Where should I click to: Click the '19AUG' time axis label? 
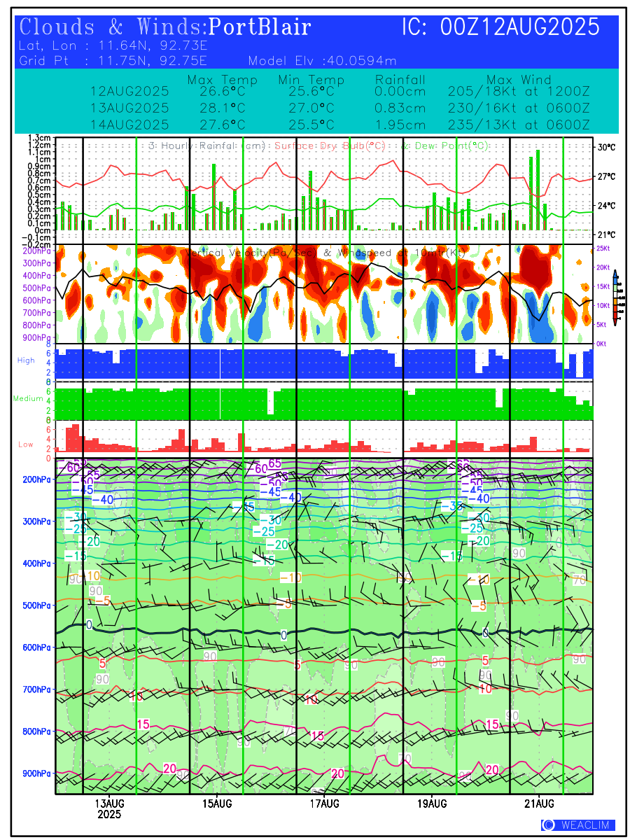coord(432,803)
